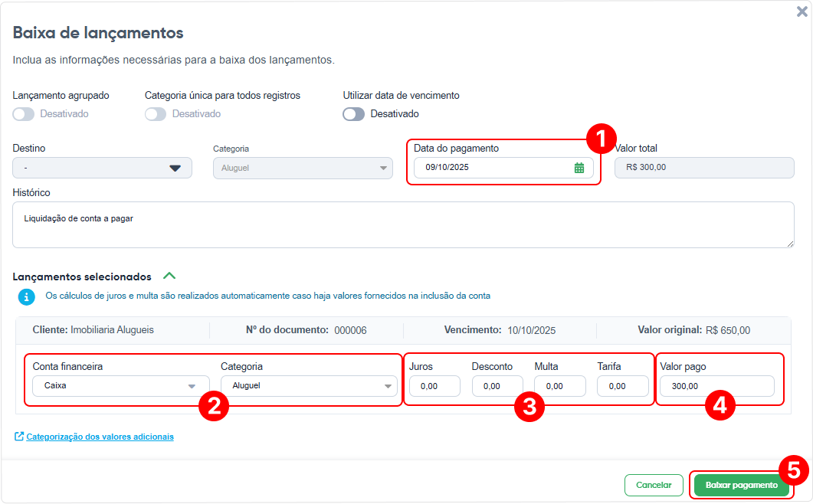This screenshot has width=813, height=504.
Task: Click the external link icon beside Categorização
Action: tap(18, 437)
